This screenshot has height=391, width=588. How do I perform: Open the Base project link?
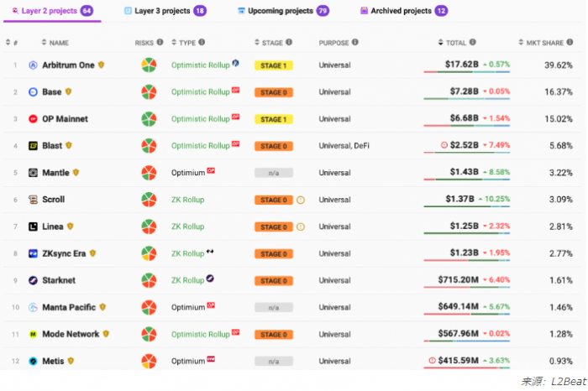52,92
